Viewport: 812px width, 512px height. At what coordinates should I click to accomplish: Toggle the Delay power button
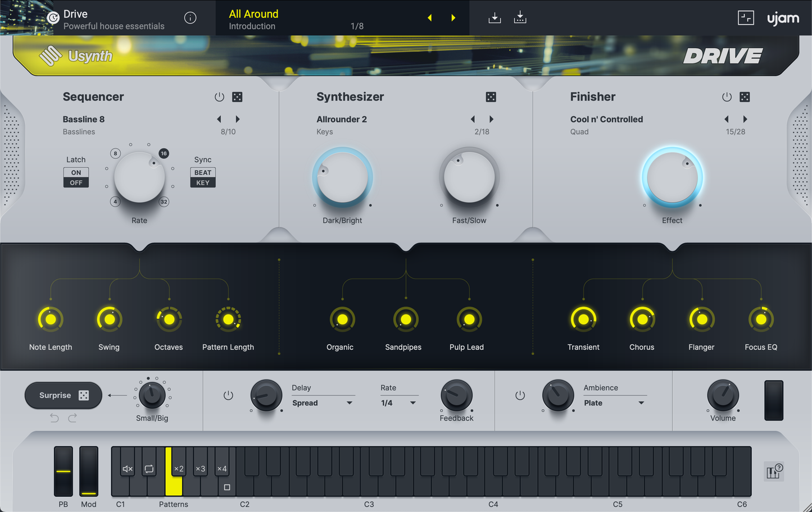228,396
